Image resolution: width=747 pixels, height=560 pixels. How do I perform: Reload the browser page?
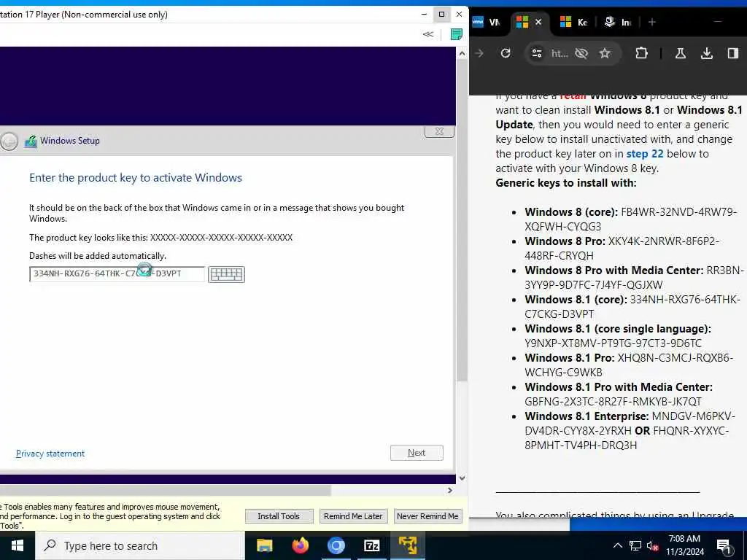[x=506, y=53]
